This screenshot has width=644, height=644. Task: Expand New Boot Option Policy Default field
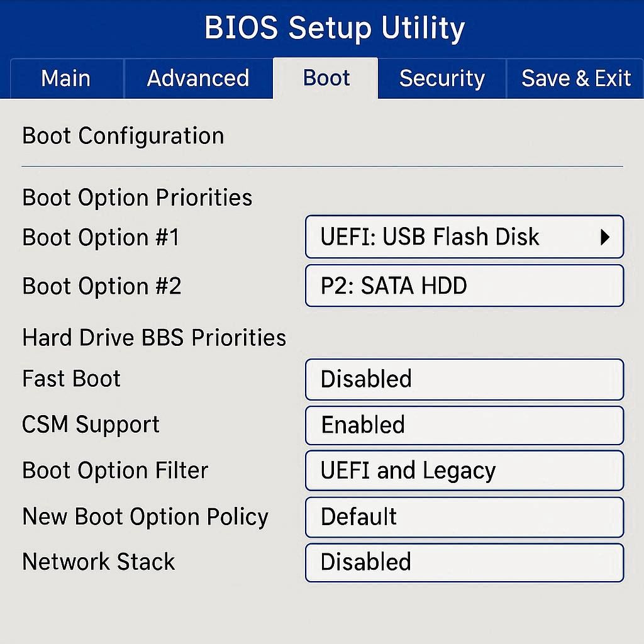[464, 517]
